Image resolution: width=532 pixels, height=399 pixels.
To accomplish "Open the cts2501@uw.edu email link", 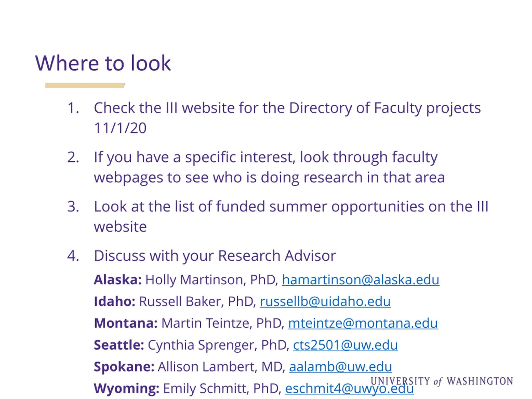I will point(345,345).
